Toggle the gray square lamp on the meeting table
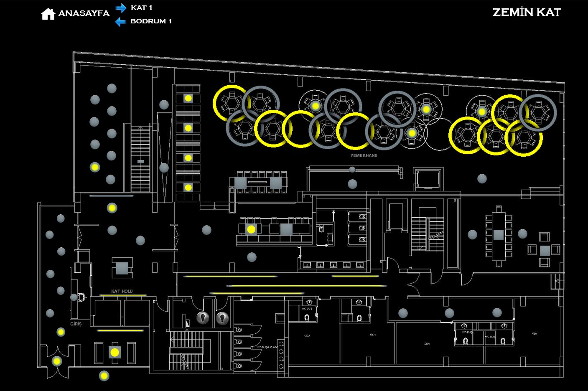This screenshot has width=588, height=391. coord(498,235)
